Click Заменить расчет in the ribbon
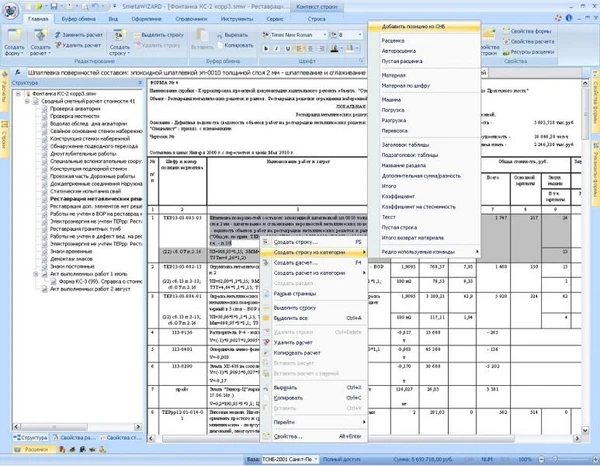This screenshot has height=466, width=600. tap(79, 35)
